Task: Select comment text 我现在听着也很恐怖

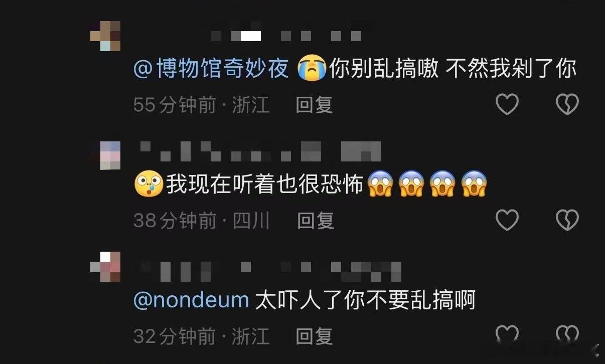Action: point(264,185)
